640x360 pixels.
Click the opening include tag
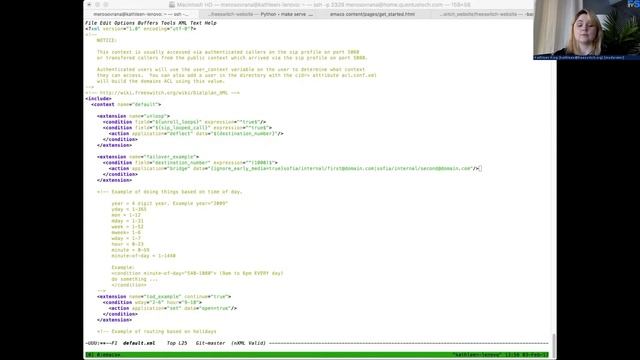click(98, 99)
